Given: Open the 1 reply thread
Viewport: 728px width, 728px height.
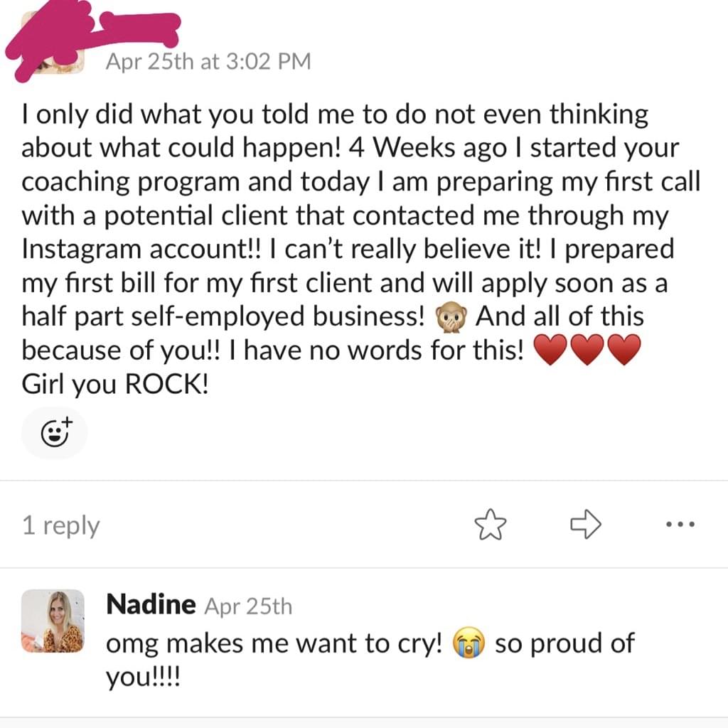Looking at the screenshot, I should 61,525.
